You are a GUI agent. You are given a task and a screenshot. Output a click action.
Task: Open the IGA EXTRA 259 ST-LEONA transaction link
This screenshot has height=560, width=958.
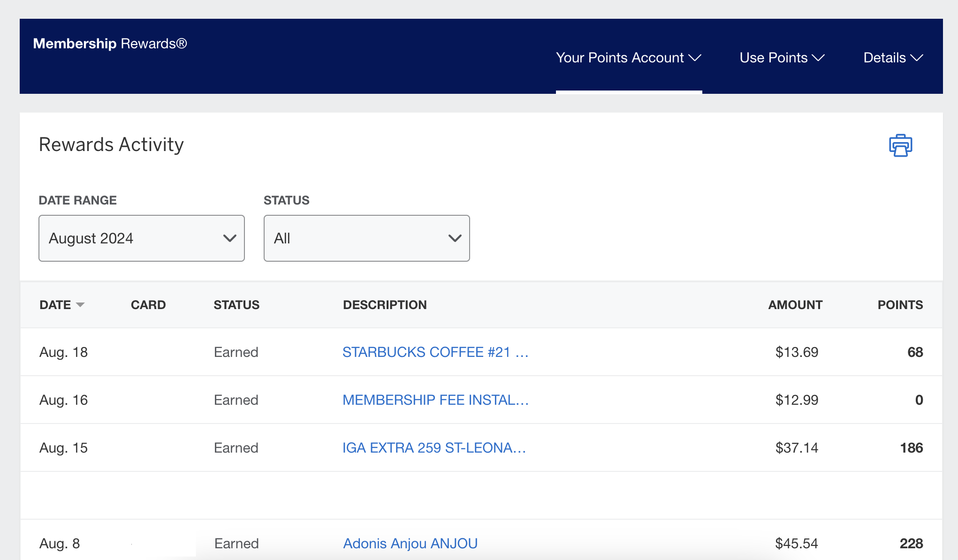(434, 448)
